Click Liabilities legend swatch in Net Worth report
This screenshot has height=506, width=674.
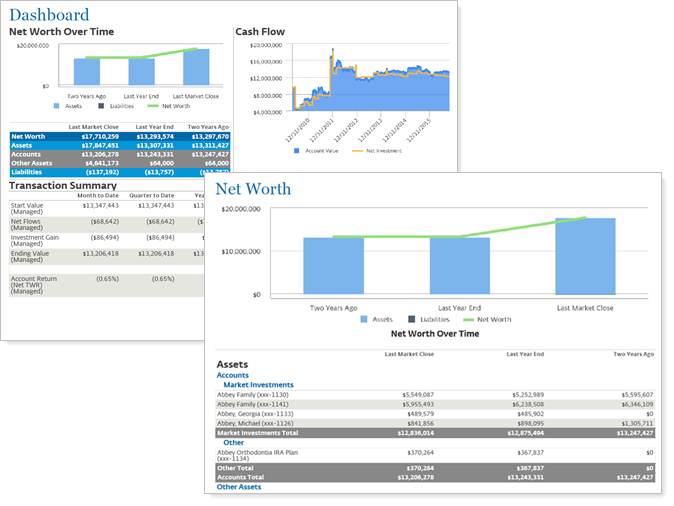[413, 320]
